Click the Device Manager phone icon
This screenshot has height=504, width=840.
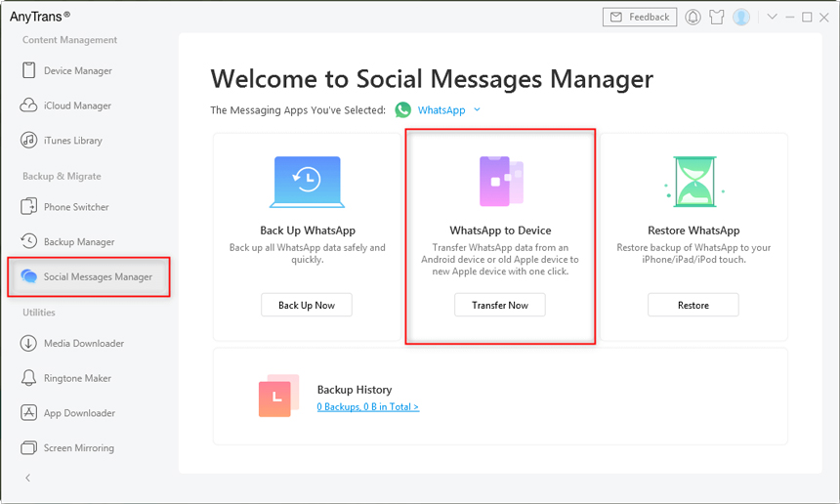coord(28,70)
